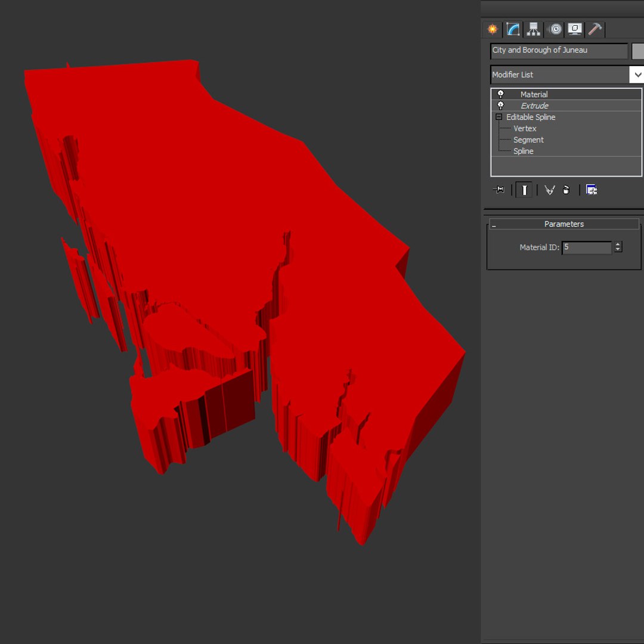Toggle the Extrude modifier lightbulb

[500, 106]
